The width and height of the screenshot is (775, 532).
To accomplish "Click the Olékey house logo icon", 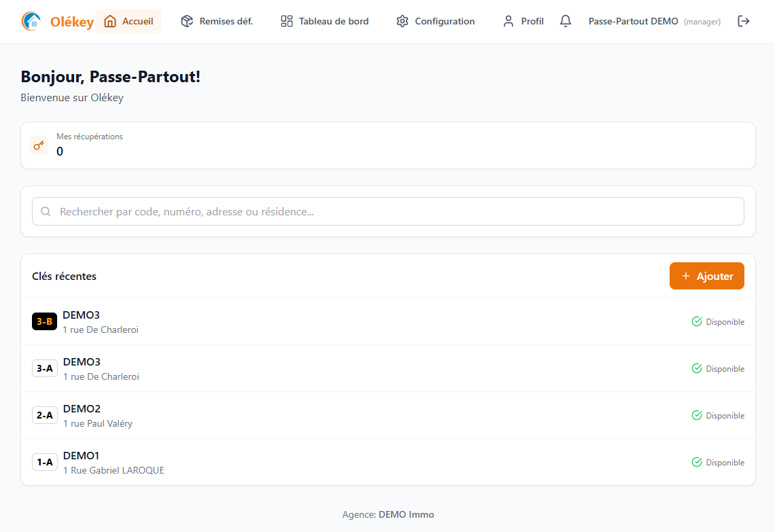I will pyautogui.click(x=30, y=21).
